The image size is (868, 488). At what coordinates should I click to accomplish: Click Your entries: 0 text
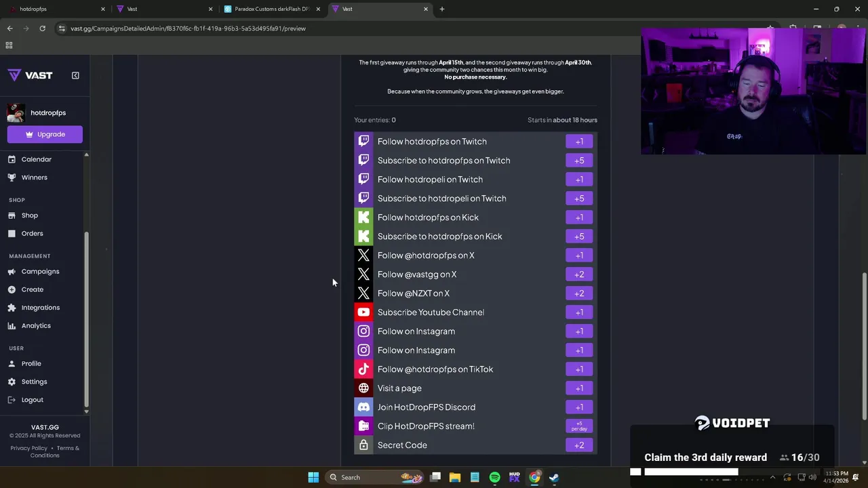click(x=375, y=120)
